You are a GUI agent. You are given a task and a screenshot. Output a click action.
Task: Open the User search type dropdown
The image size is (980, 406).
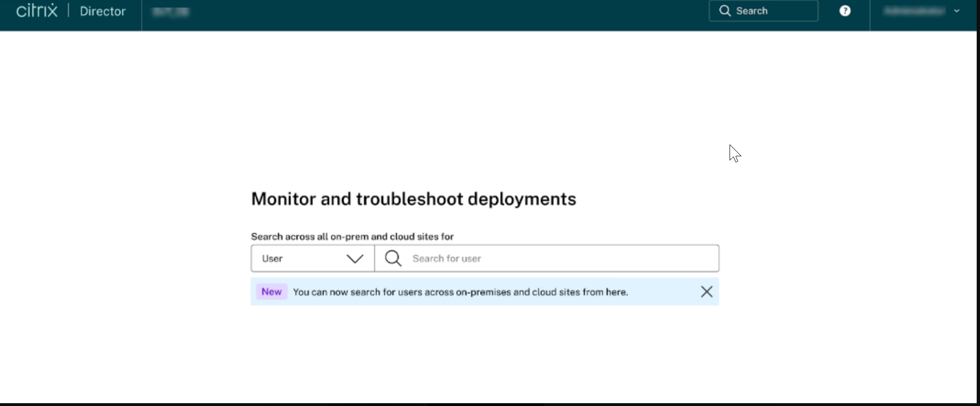tap(312, 258)
